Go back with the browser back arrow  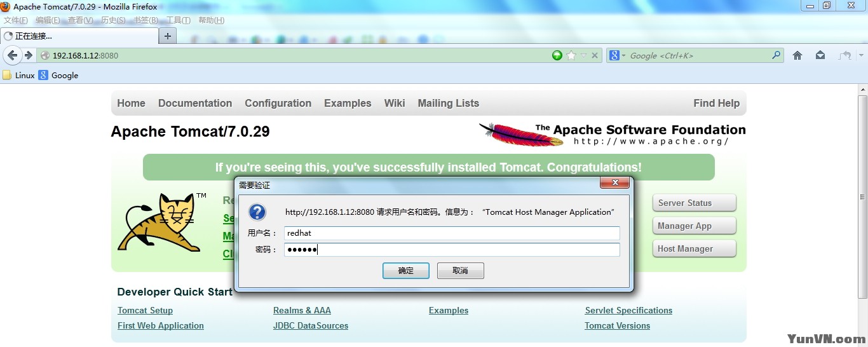(12, 55)
